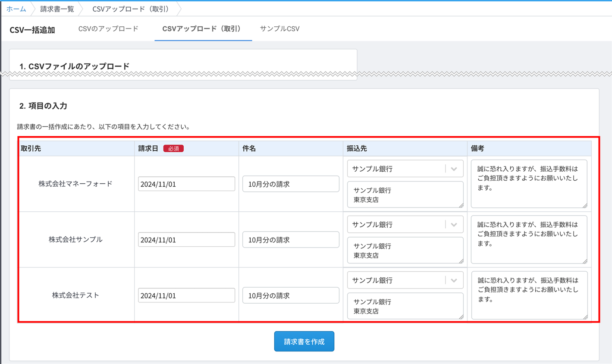Switch to the CSVのアップロード tab
The width and height of the screenshot is (612, 364).
[108, 29]
